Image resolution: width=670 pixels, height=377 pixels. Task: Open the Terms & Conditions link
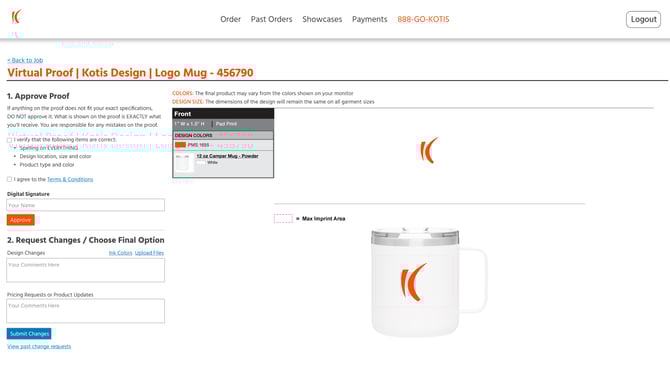pyautogui.click(x=70, y=179)
